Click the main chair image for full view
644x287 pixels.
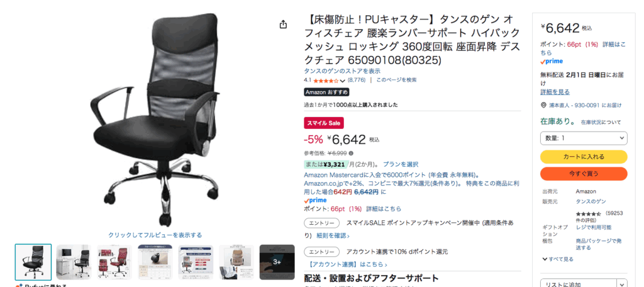coord(155,119)
